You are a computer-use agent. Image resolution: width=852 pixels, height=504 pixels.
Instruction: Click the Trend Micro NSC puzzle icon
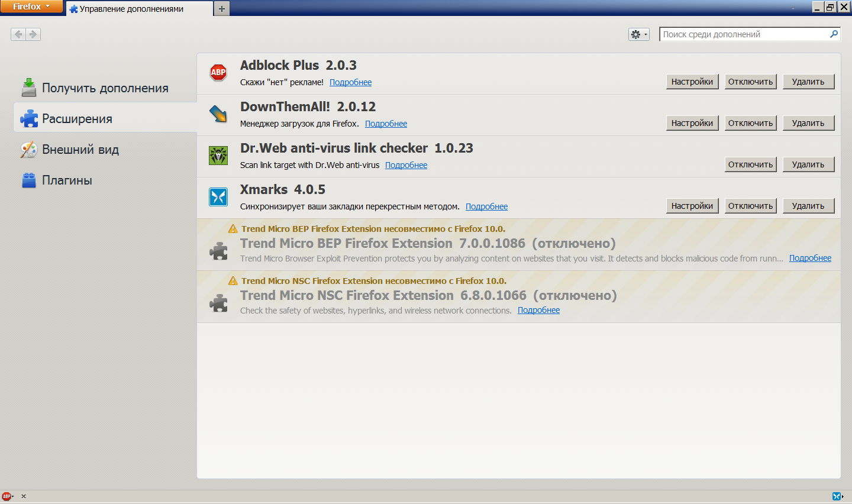218,303
